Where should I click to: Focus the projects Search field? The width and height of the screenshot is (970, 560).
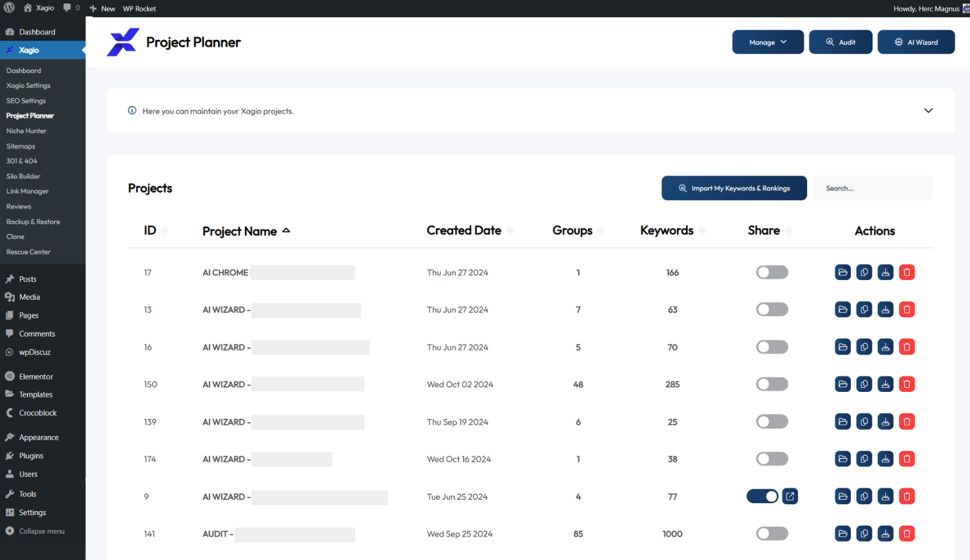point(873,188)
